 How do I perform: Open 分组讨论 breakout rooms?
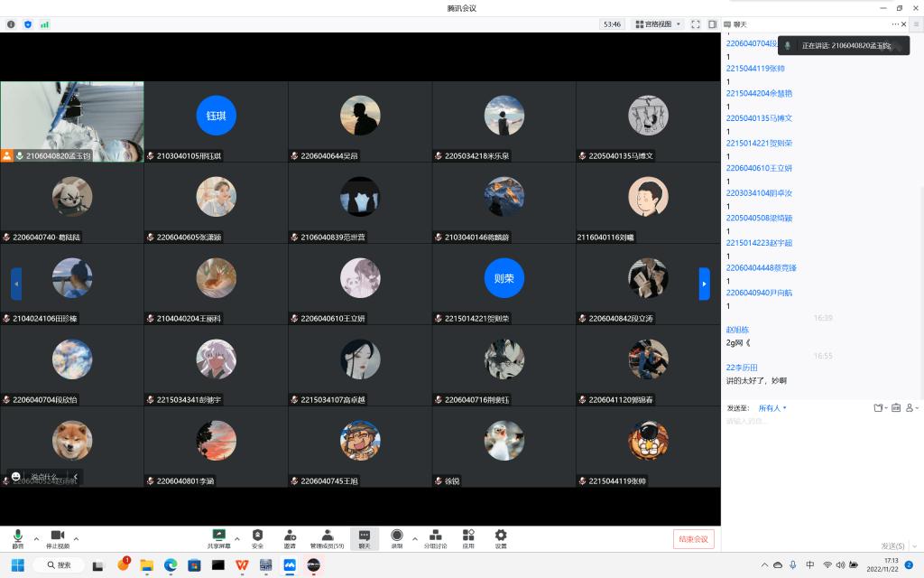[x=435, y=538]
